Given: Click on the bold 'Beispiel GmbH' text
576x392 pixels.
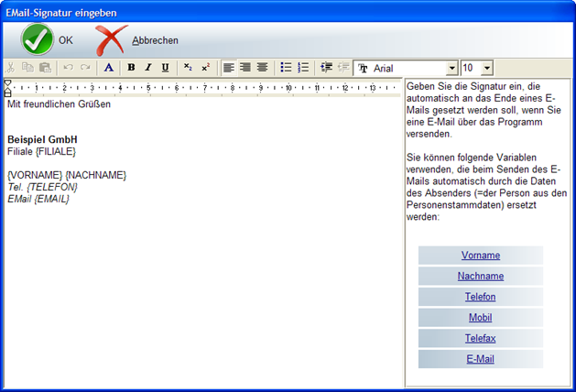Looking at the screenshot, I should coord(42,139).
